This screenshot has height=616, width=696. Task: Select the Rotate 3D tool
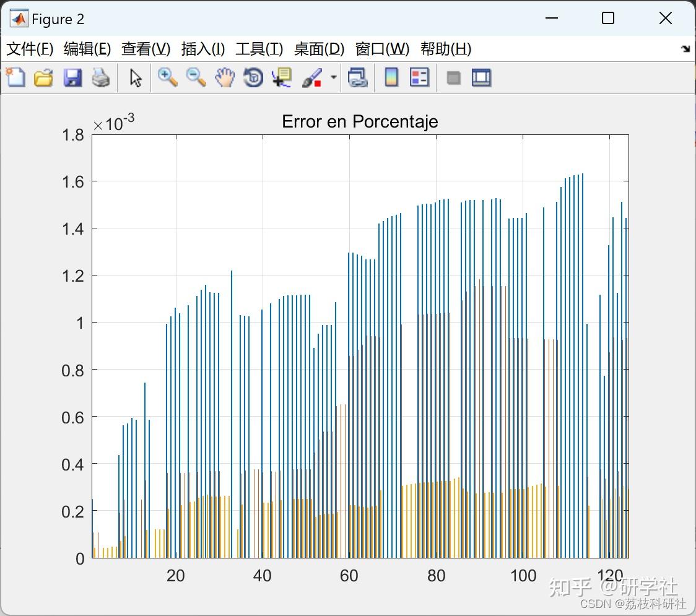tap(253, 77)
